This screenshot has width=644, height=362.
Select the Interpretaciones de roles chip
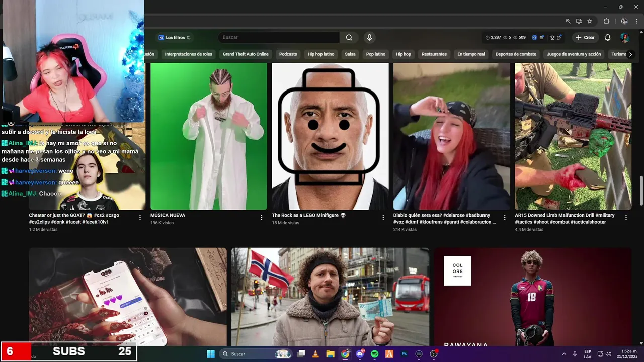(189, 54)
